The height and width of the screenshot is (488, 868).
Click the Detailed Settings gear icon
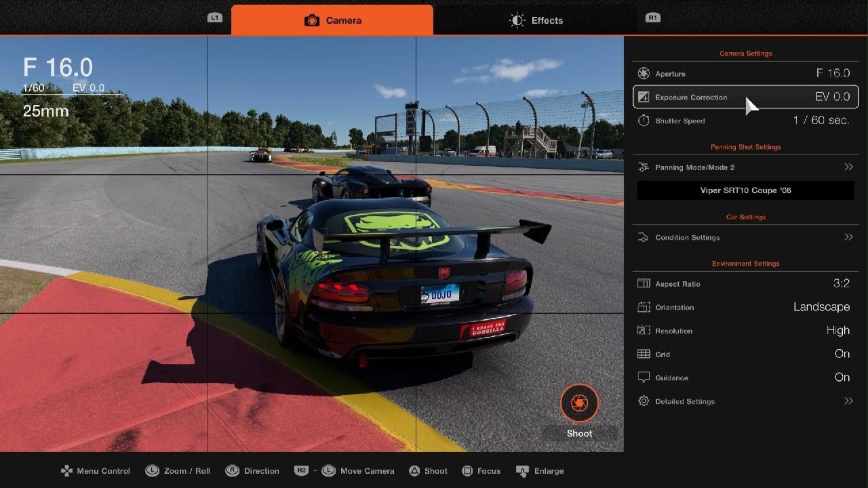click(x=644, y=401)
